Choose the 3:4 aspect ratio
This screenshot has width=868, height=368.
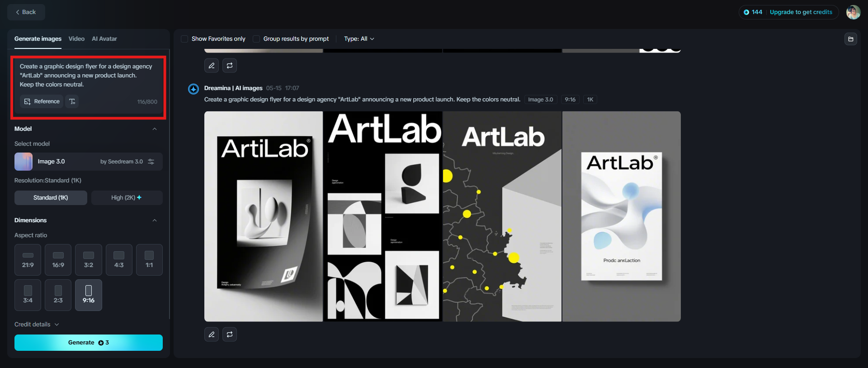point(28,295)
